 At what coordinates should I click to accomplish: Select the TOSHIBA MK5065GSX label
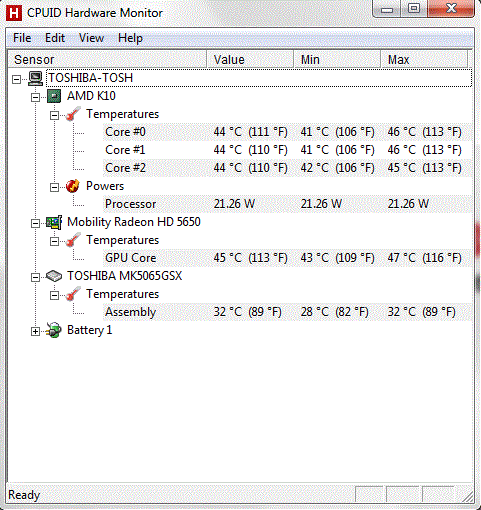pos(125,276)
